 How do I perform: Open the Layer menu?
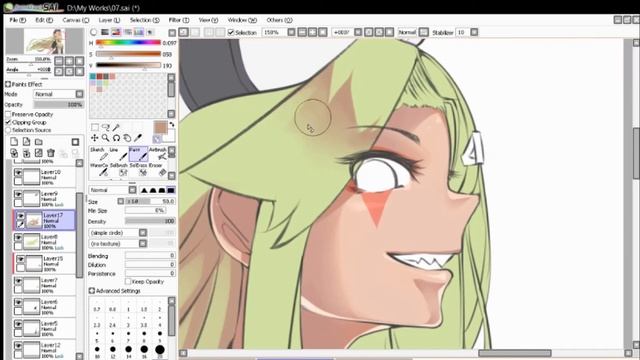109,20
